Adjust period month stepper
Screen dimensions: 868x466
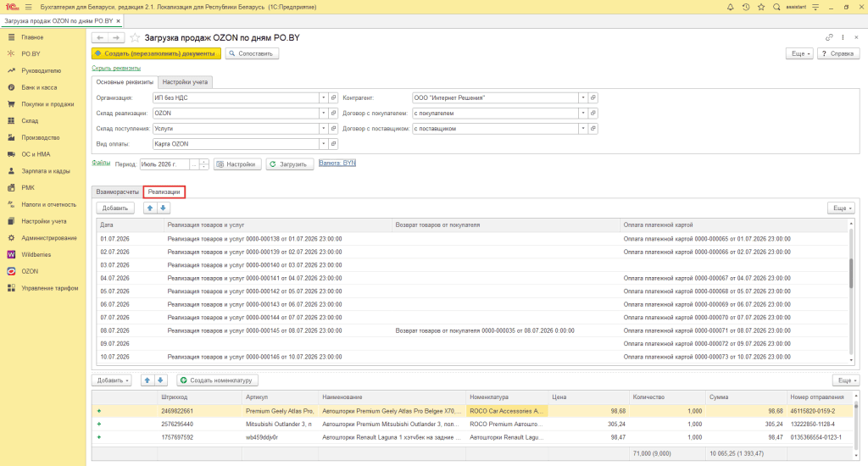204,164
